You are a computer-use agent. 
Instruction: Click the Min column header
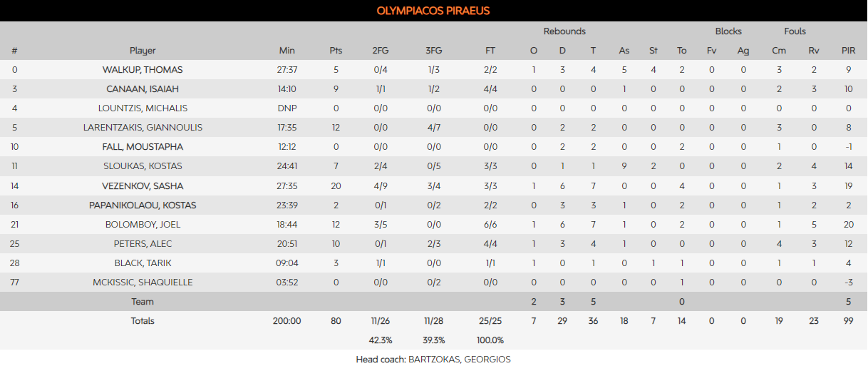point(286,51)
